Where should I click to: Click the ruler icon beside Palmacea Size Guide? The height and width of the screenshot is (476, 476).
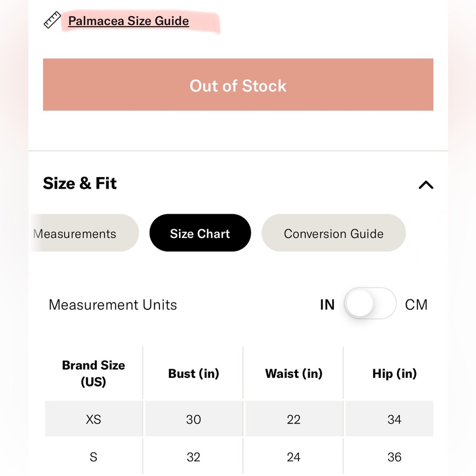[x=52, y=20]
